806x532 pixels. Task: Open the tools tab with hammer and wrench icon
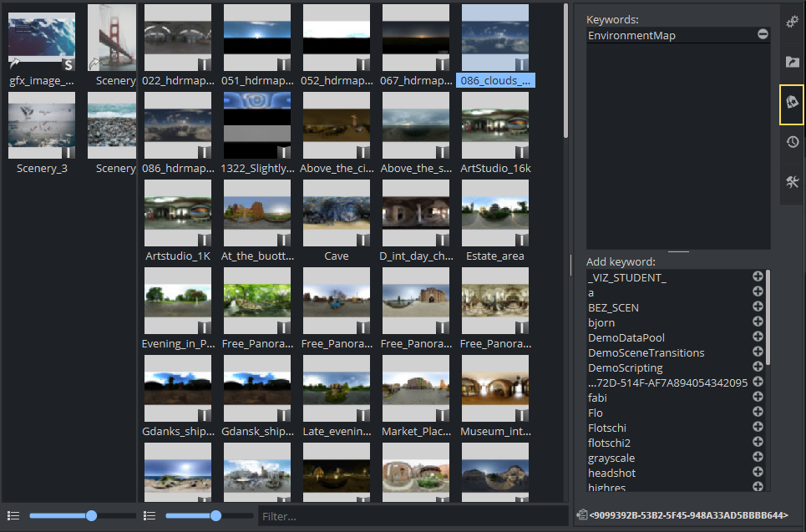[x=792, y=183]
